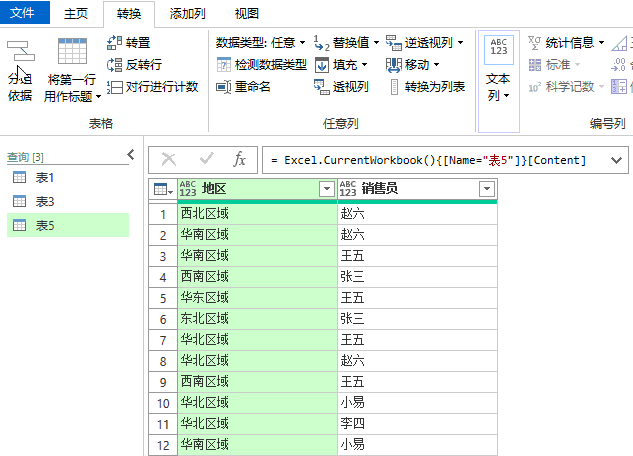The height and width of the screenshot is (456, 633).
Task: Select query 表3 in list
Action: [68, 201]
